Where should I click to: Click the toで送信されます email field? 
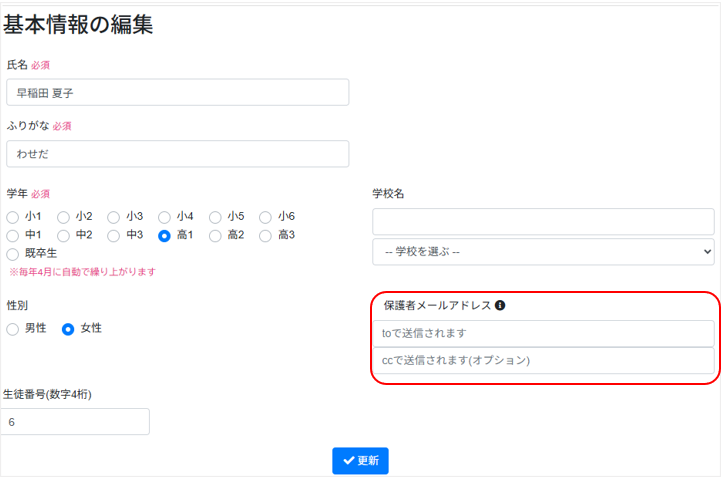coord(543,333)
